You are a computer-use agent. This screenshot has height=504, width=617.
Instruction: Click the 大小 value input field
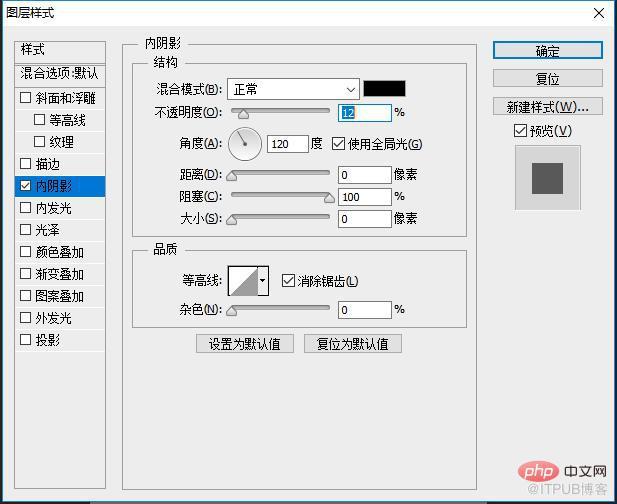[365, 219]
